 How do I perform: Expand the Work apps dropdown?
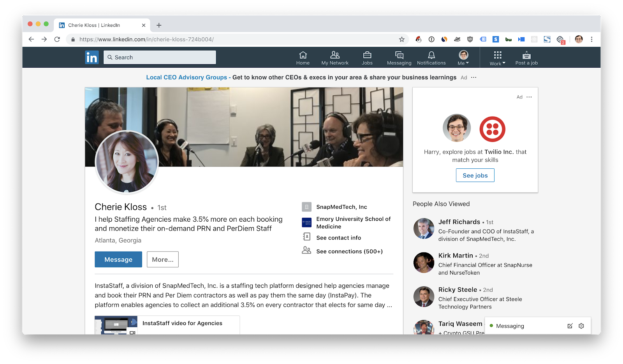point(498,58)
